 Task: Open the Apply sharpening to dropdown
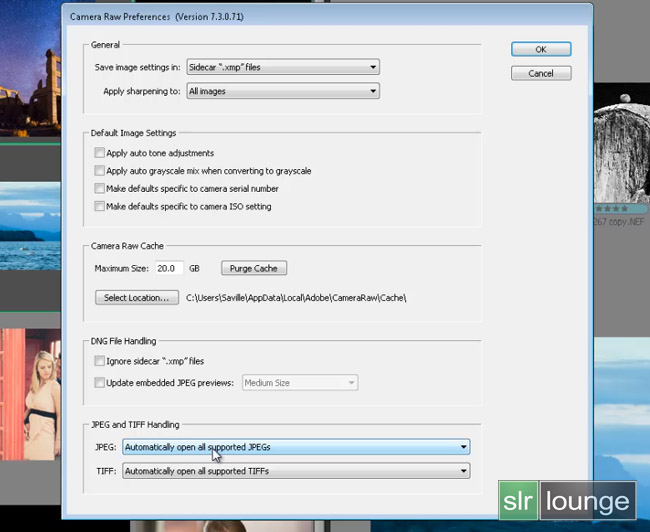click(283, 91)
